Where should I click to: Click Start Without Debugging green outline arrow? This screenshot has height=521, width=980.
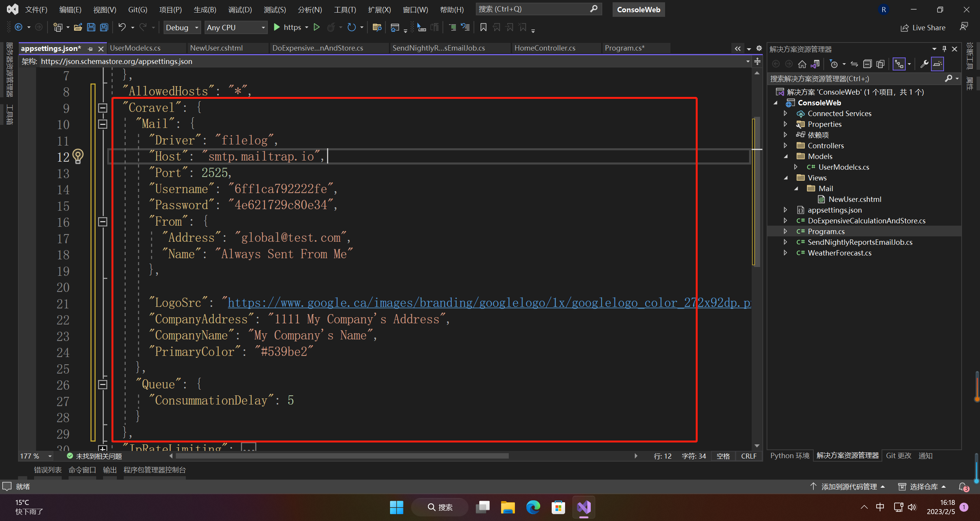tap(316, 27)
